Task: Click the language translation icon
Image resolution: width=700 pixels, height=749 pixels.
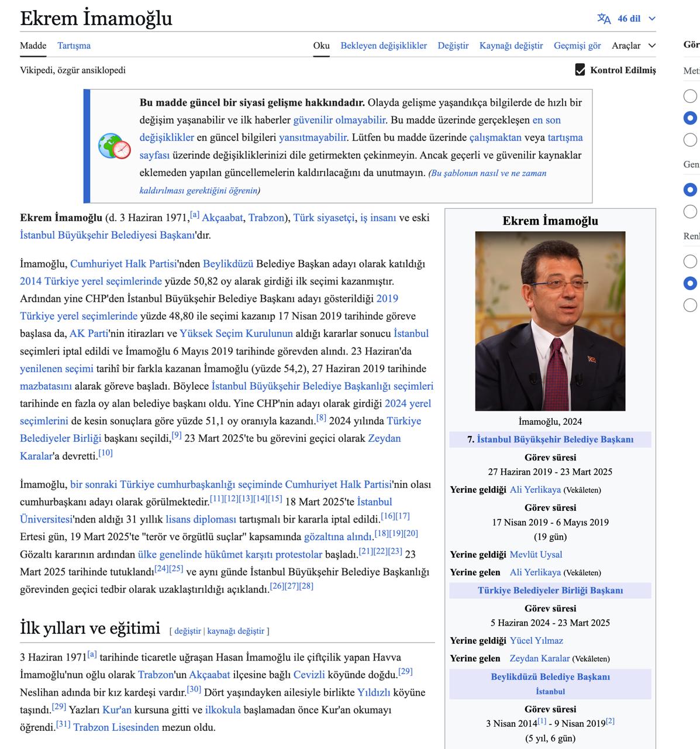Action: [604, 19]
